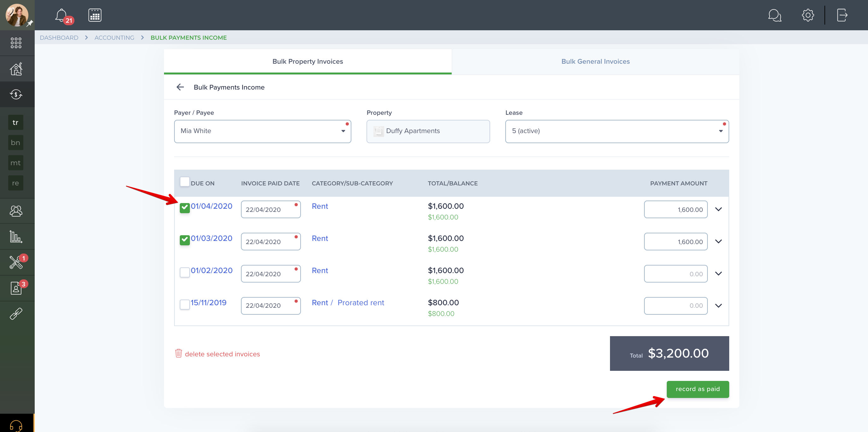Open the calendar icon in top bar
This screenshot has width=868, height=432.
click(x=95, y=15)
